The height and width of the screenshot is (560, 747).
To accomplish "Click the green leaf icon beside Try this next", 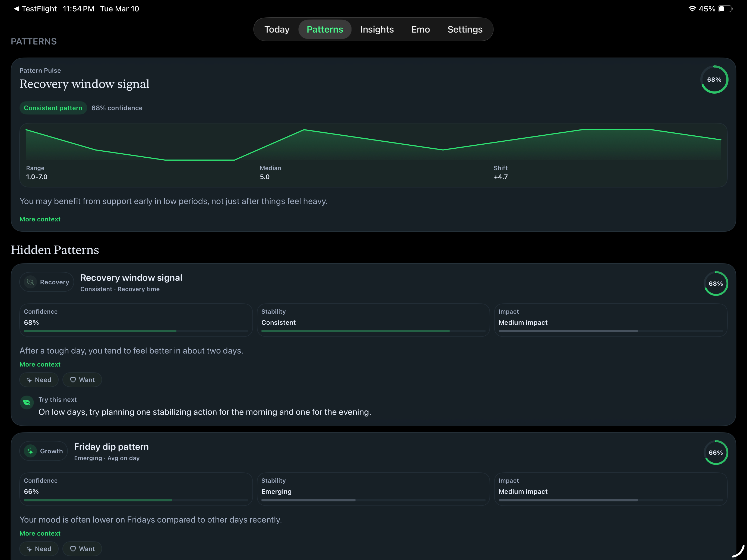I will pos(27,402).
